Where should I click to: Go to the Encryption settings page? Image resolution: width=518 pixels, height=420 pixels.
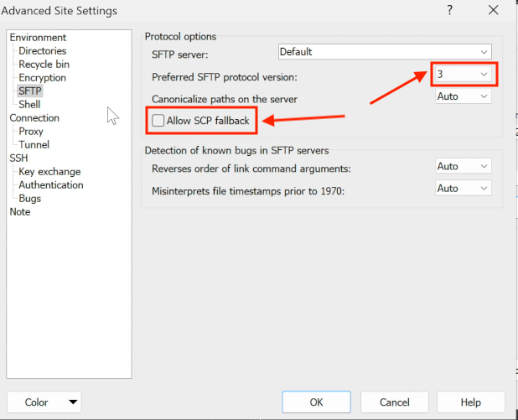42,78
